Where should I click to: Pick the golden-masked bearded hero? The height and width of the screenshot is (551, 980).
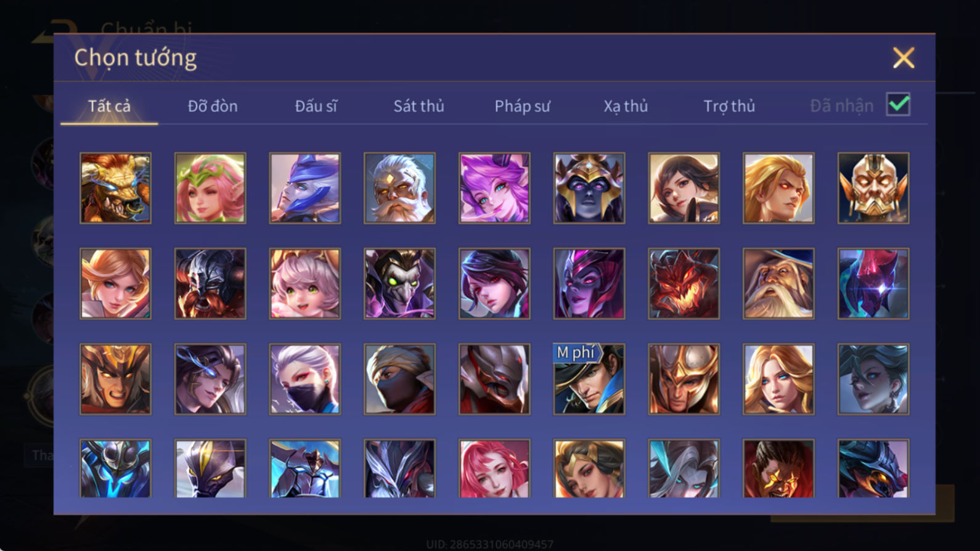pyautogui.click(x=873, y=188)
